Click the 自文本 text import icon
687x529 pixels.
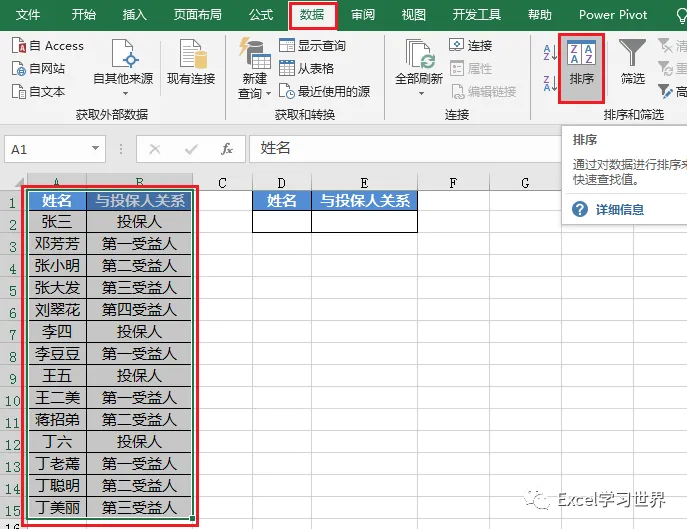point(19,92)
